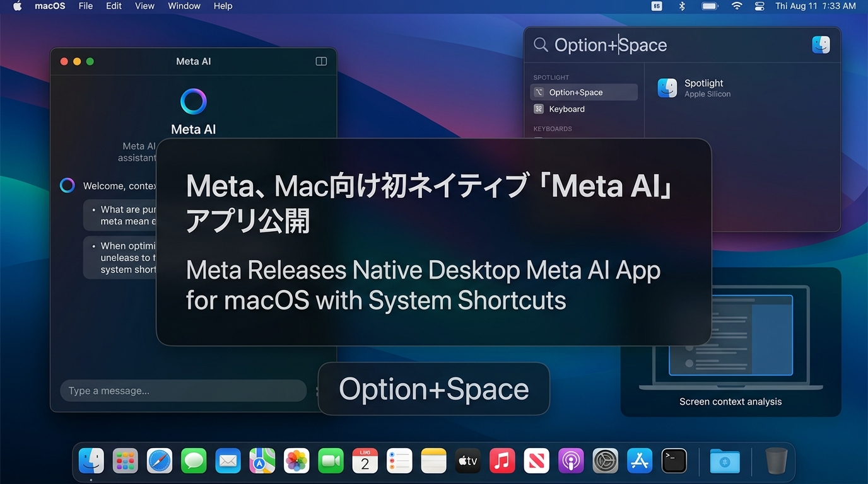
Task: Open Maps from the Dock
Action: [x=262, y=461]
